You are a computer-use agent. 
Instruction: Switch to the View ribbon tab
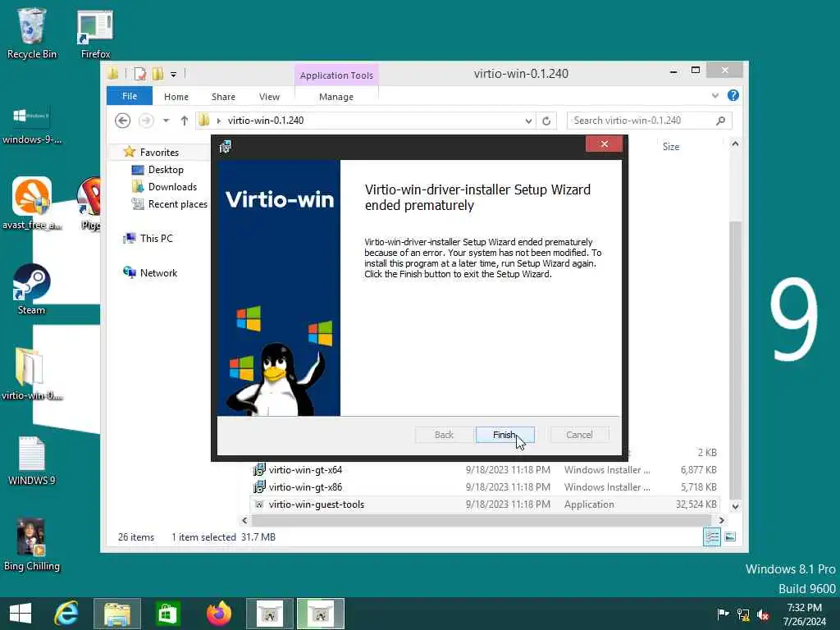click(269, 97)
